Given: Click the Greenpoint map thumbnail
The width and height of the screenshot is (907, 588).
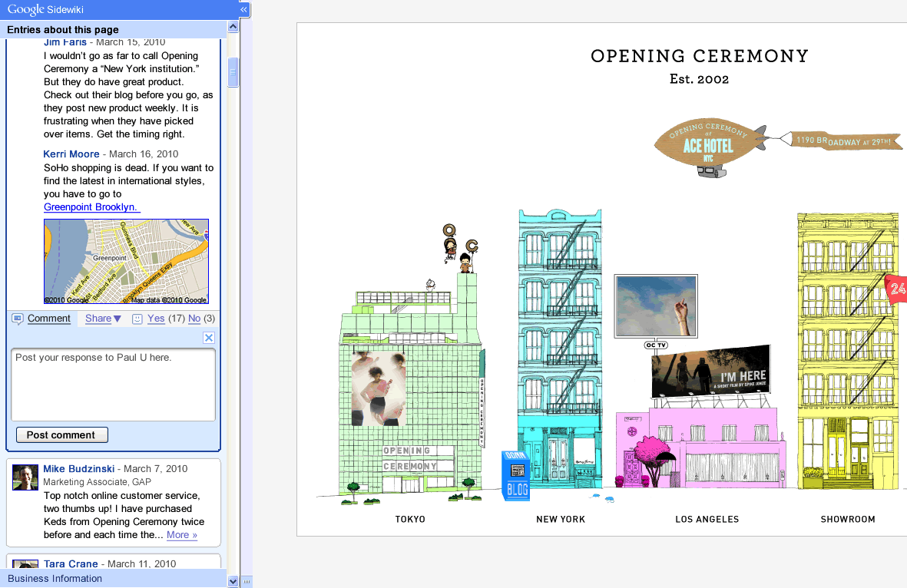Looking at the screenshot, I should [x=126, y=261].
